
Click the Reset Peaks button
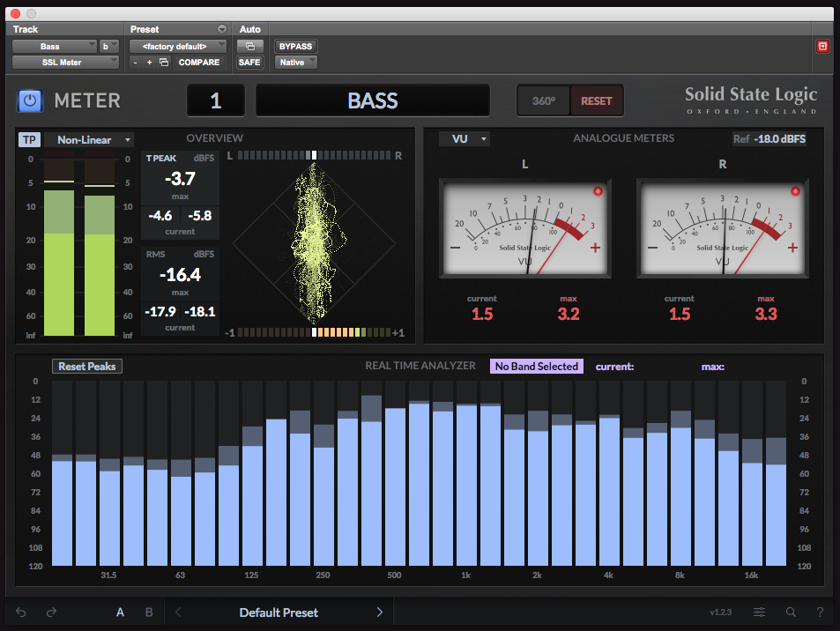pos(86,366)
